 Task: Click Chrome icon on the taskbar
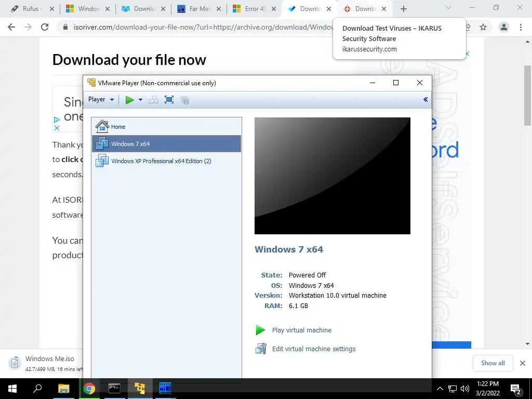89,389
